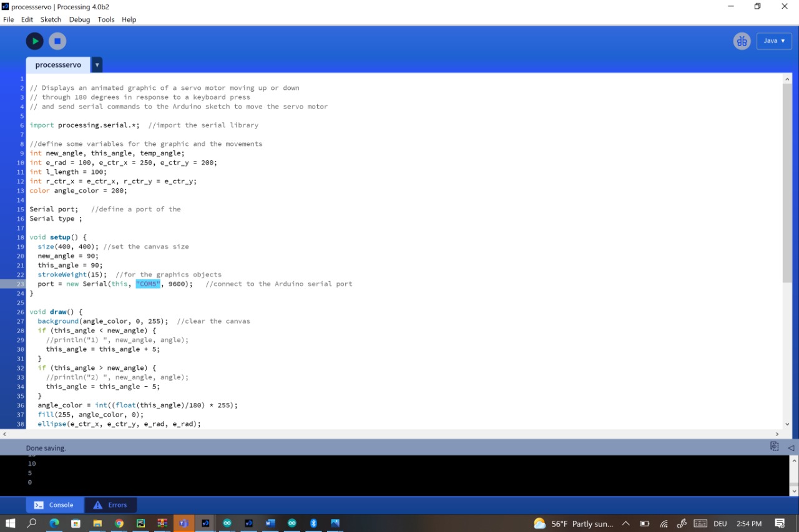Show hidden system tray icons
The width and height of the screenshot is (799, 532).
click(x=626, y=524)
